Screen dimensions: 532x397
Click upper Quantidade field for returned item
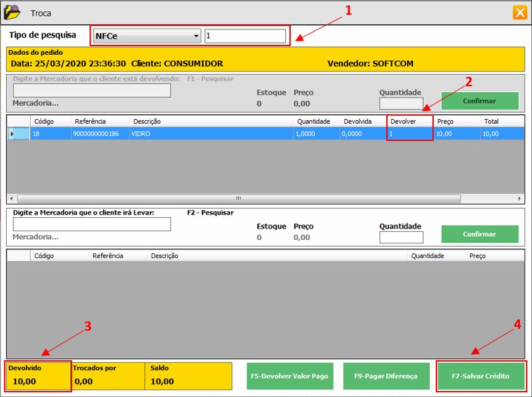(401, 104)
